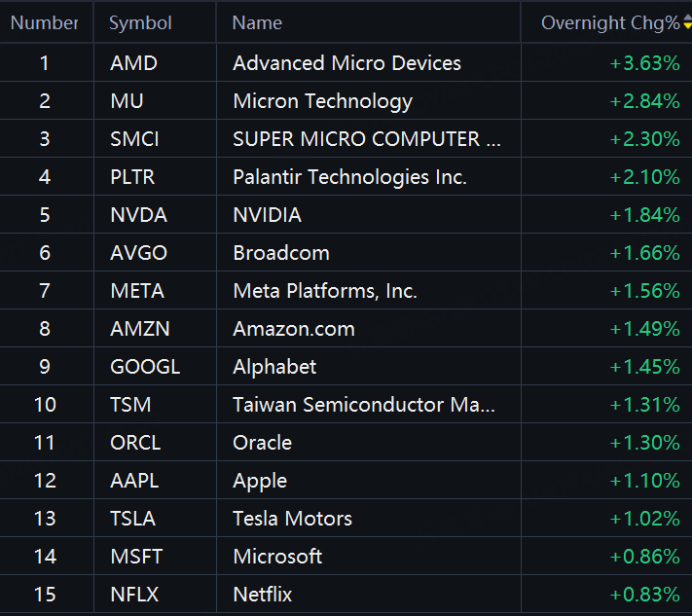Click the Number column header
Viewport: 692px width, 616px height.
[x=44, y=22]
